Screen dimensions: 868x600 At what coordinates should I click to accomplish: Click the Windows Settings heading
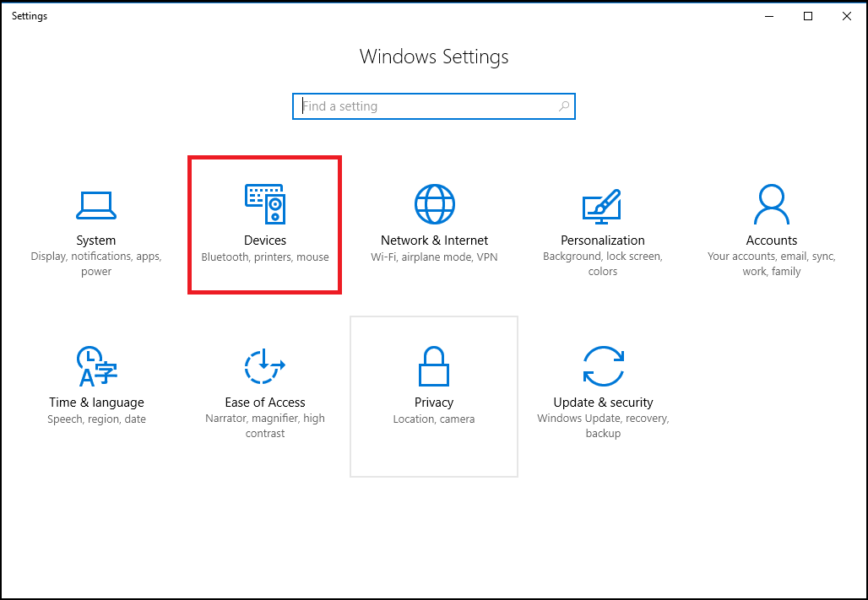click(434, 57)
